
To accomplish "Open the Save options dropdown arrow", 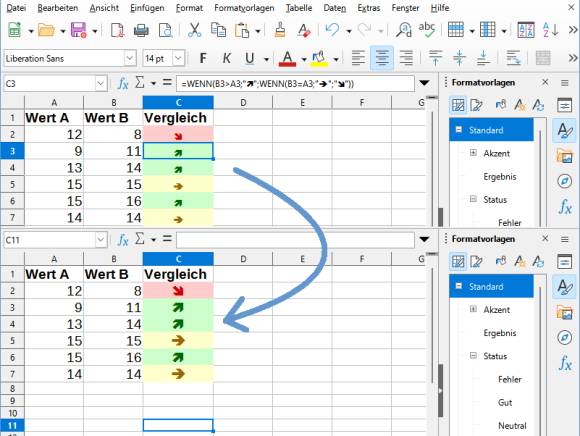I will (95, 31).
